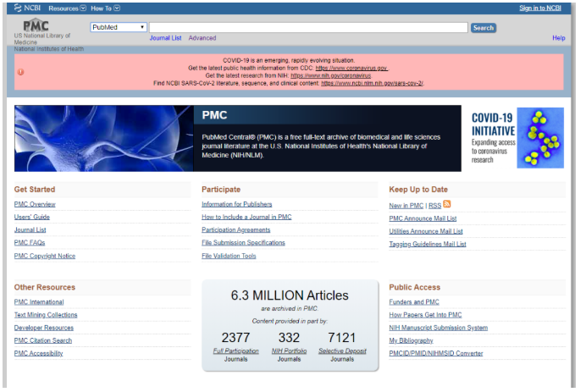Open File Validation Tools link
586x392 pixels.
point(229,256)
